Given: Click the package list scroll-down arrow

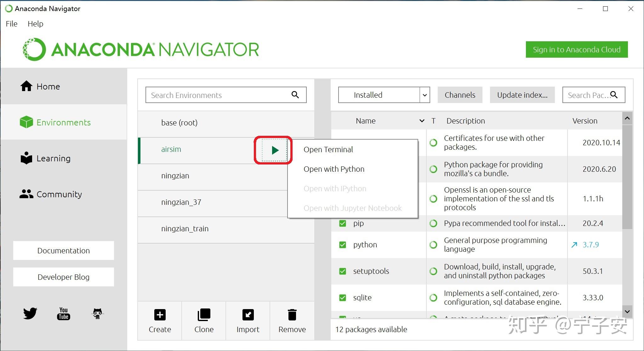Looking at the screenshot, I should [x=627, y=312].
